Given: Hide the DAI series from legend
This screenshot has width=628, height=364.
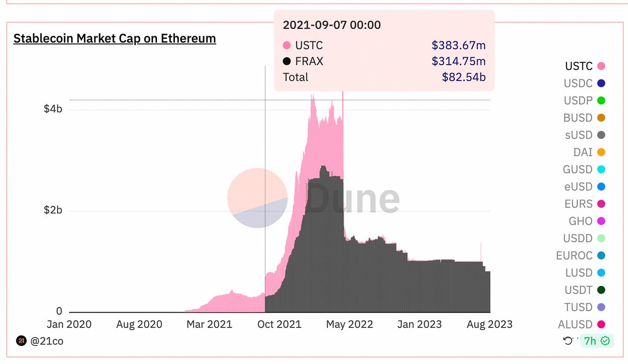Looking at the screenshot, I should (x=583, y=152).
